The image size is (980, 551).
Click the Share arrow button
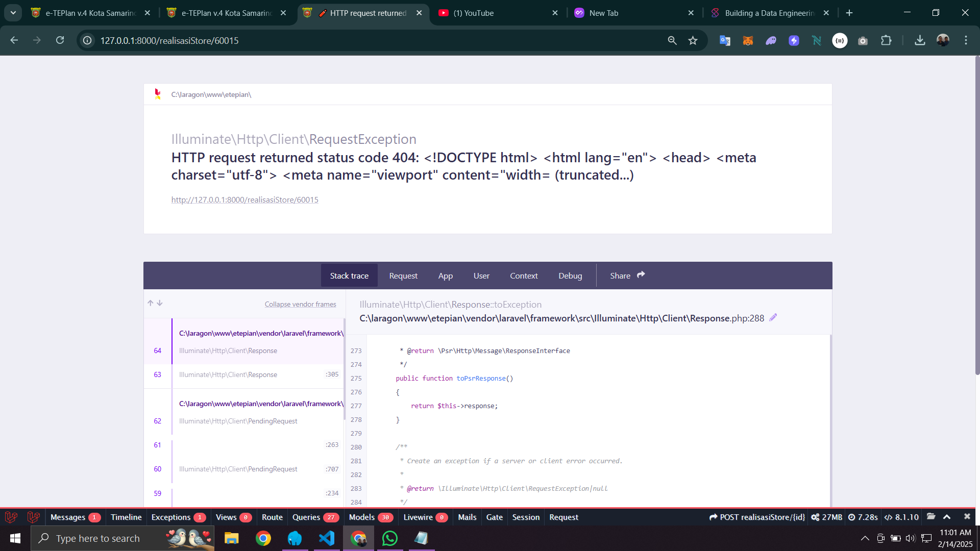point(627,275)
